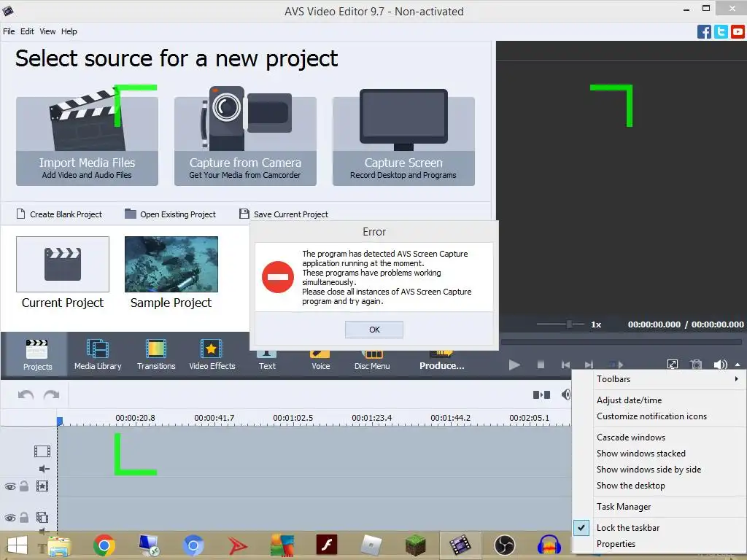
Task: Select Adjust date/time menu entry
Action: pyautogui.click(x=659, y=400)
